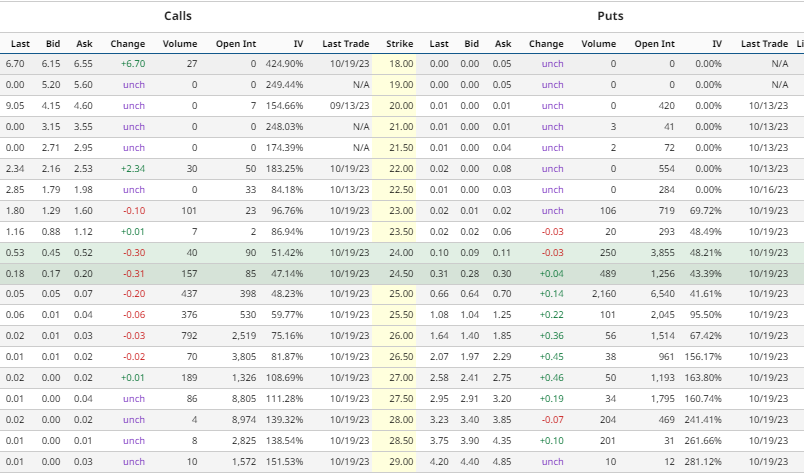
Task: Click call change -0.31
Action: (134, 274)
